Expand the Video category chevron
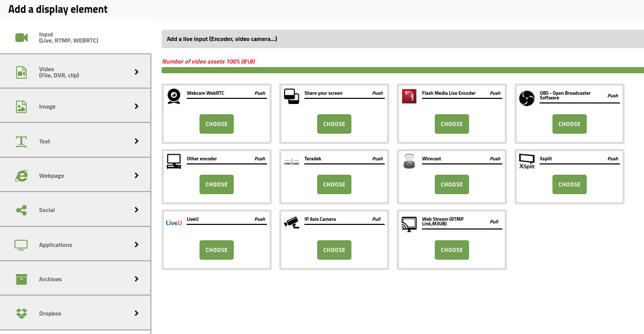 (137, 72)
